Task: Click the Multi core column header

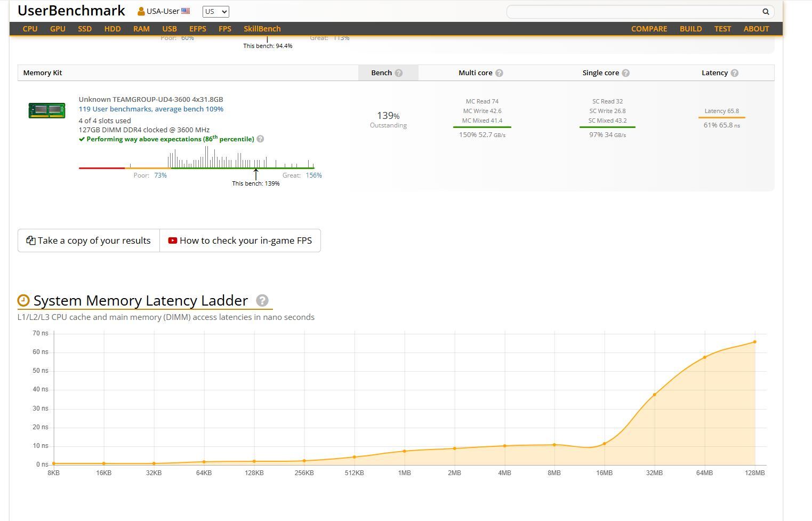Action: (x=476, y=73)
